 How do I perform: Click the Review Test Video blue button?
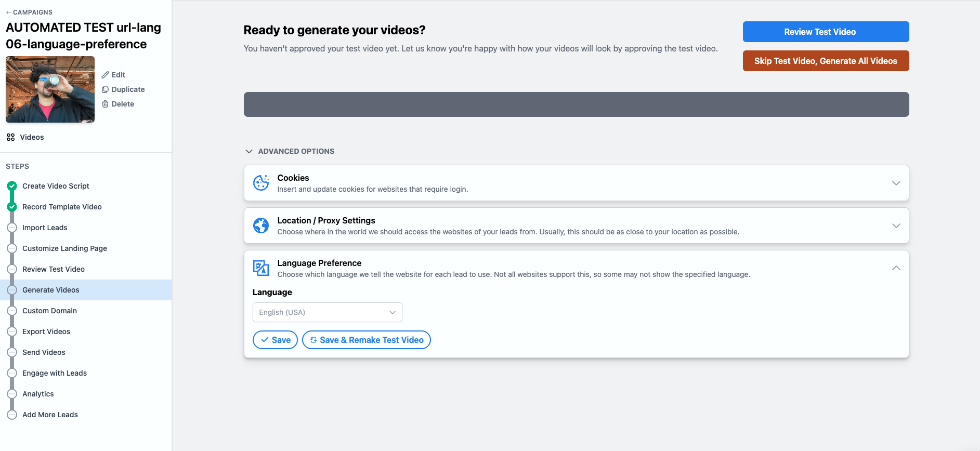(x=826, y=32)
